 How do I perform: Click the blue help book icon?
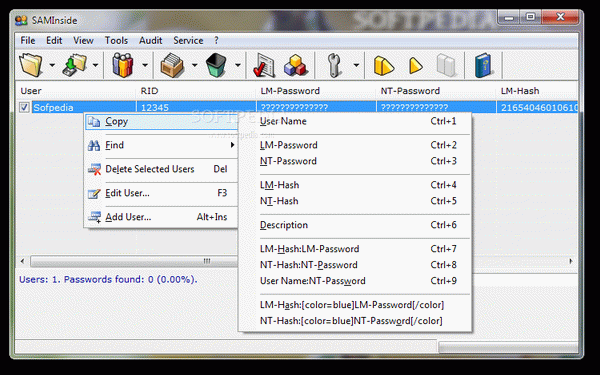coord(483,65)
